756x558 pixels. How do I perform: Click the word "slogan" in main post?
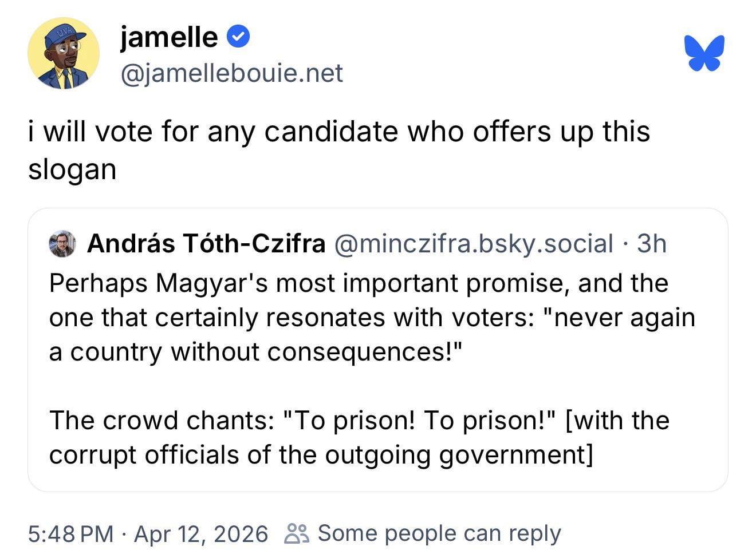(72, 169)
